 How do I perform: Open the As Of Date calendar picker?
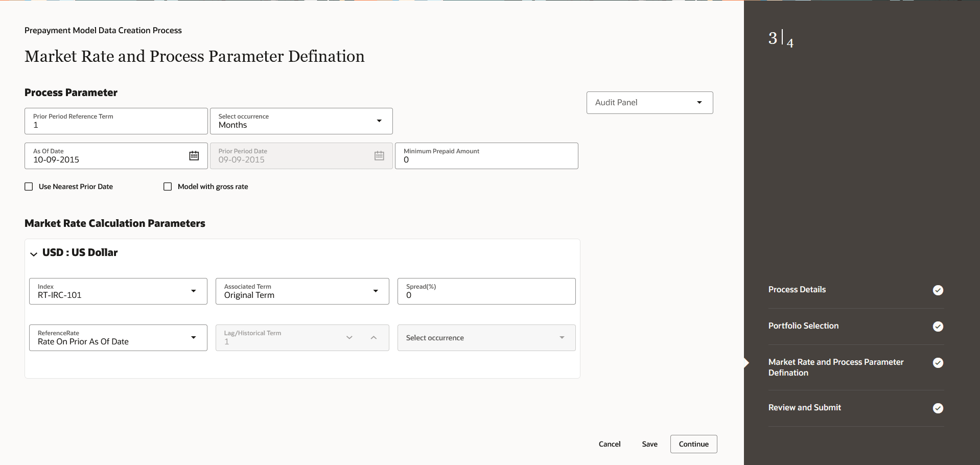(194, 155)
